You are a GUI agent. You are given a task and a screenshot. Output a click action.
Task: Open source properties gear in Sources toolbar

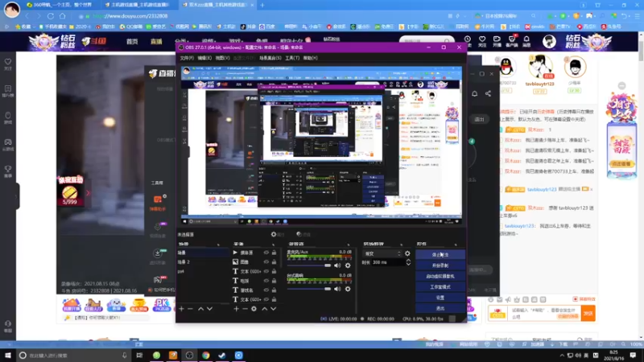(254, 309)
